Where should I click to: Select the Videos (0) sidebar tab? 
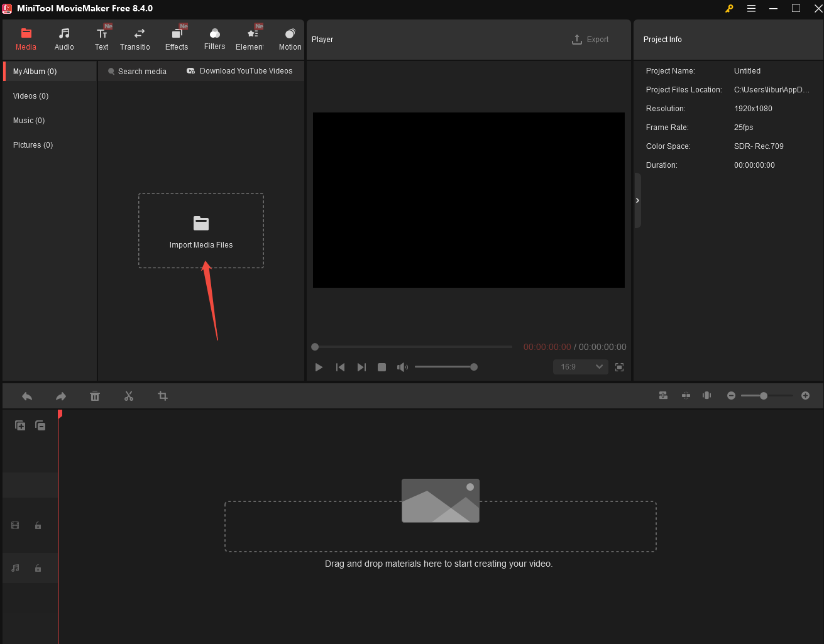tap(30, 96)
